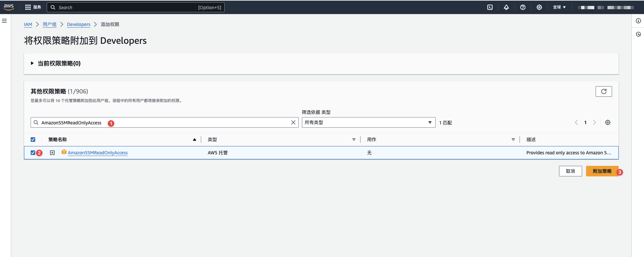Screen dimensions: 644x257
Task: Toggle the select-all policies checkbox
Action: click(x=33, y=140)
